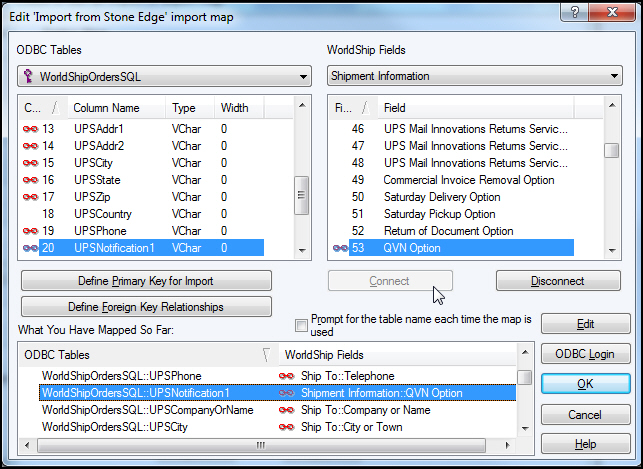Click the link icon beside UPSNotification1 column row
Viewport: 643px width, 469px height.
tap(30, 248)
